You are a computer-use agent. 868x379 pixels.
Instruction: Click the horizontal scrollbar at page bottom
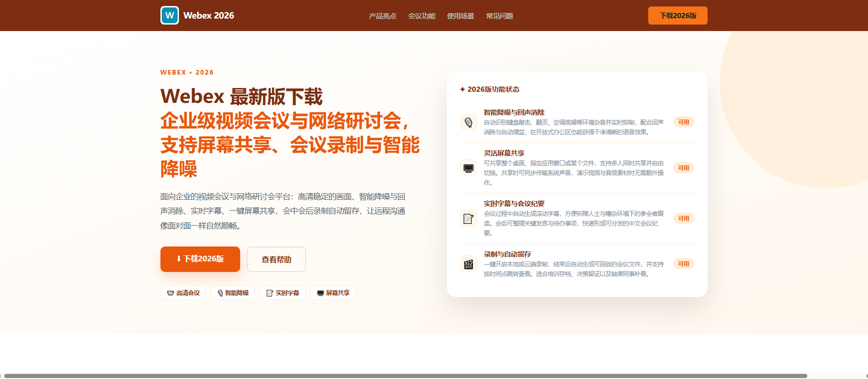(406, 376)
